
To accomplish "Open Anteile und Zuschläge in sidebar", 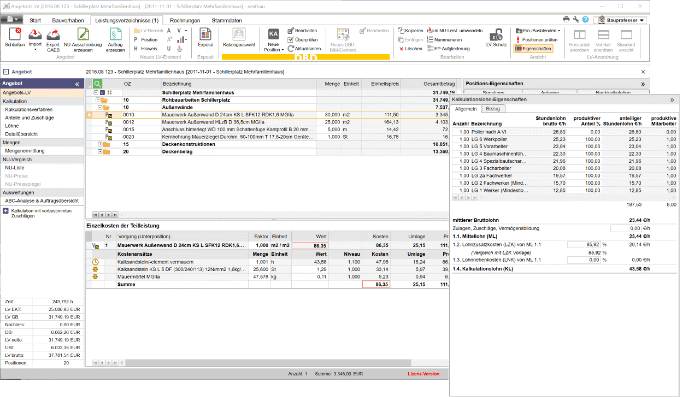I will (29, 118).
